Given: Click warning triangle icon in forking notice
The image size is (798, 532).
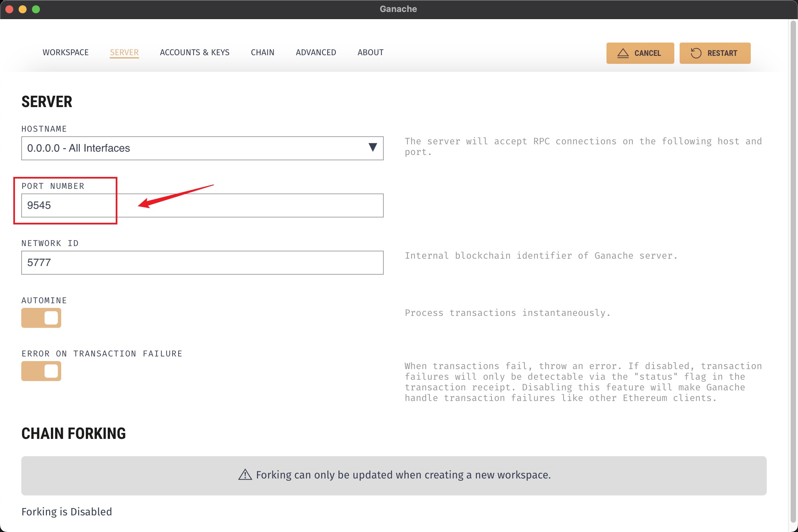Looking at the screenshot, I should (245, 475).
